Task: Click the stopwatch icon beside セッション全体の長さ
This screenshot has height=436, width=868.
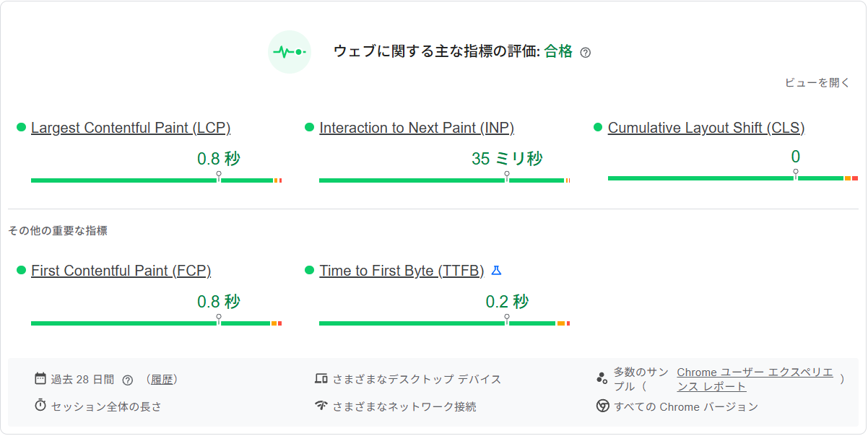Action: [x=40, y=406]
